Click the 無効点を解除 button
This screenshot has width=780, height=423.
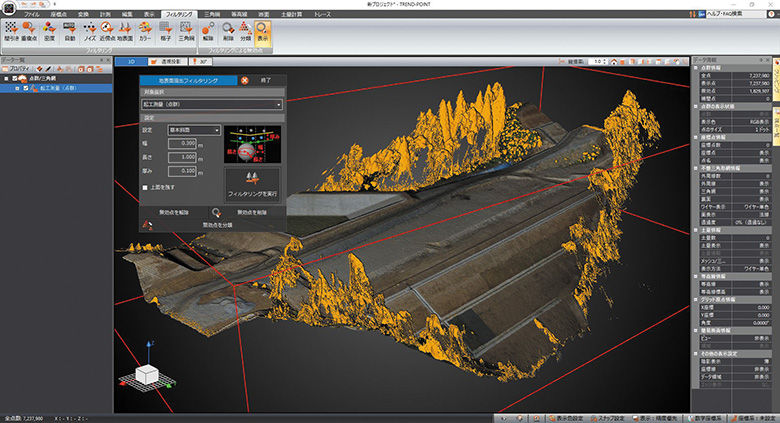(174, 212)
